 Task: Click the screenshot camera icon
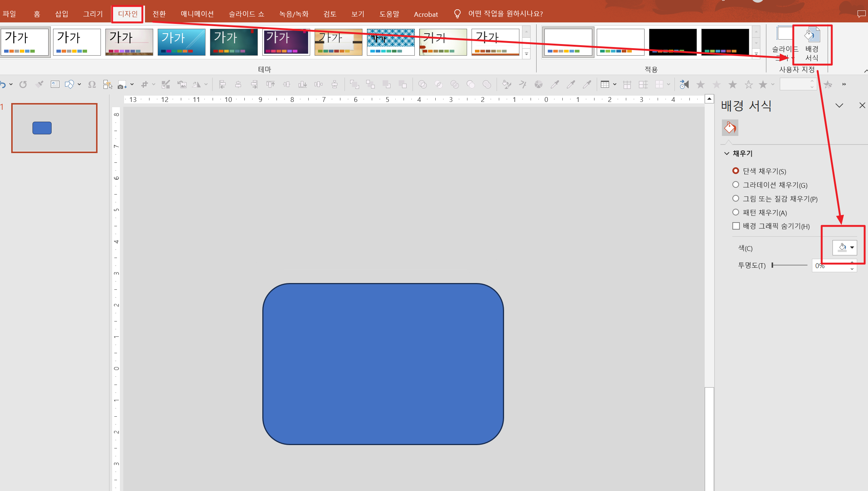(122, 84)
